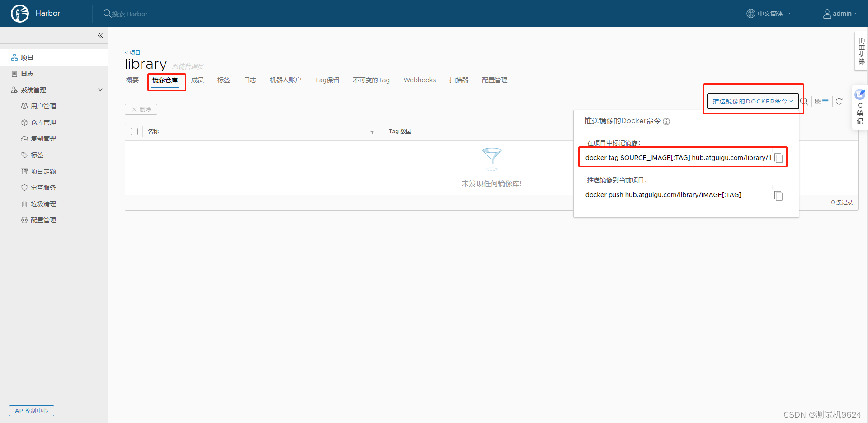868x423 pixels.
Task: Click the 项目定额 icon
Action: tap(24, 171)
